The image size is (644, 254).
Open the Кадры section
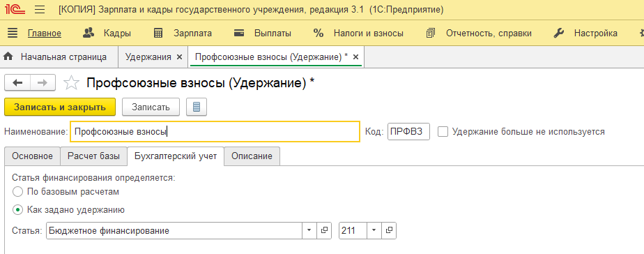coord(117,33)
